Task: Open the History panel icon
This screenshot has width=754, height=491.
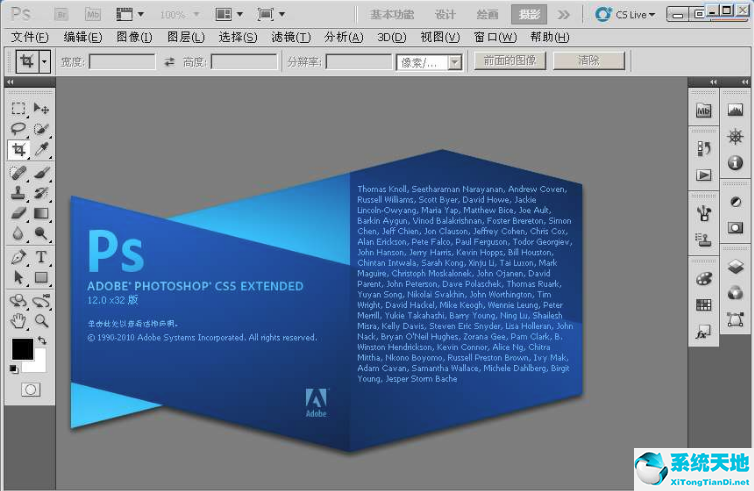Action: [704, 149]
